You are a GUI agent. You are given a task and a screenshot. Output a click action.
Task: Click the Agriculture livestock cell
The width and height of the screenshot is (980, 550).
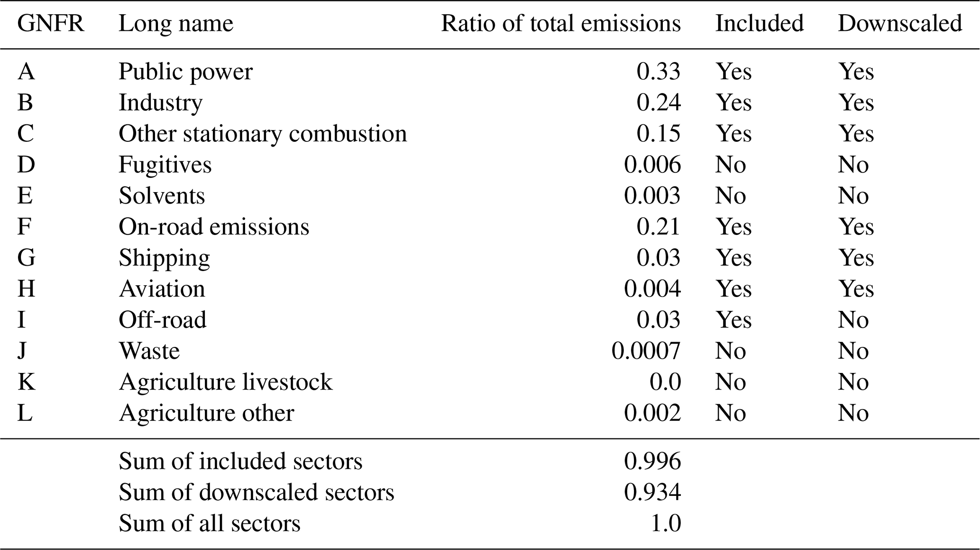(226, 382)
